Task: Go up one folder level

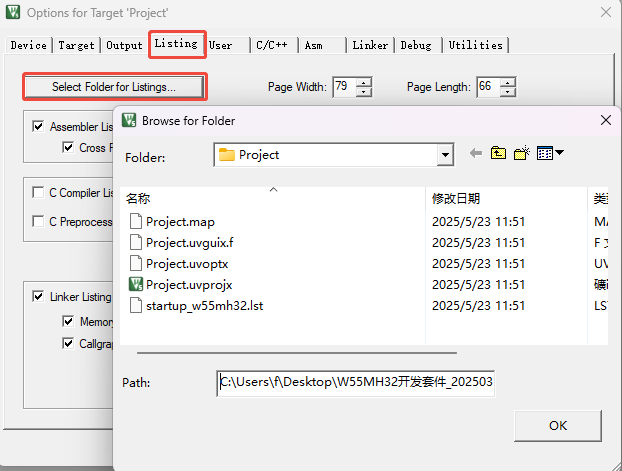Action: click(x=498, y=154)
